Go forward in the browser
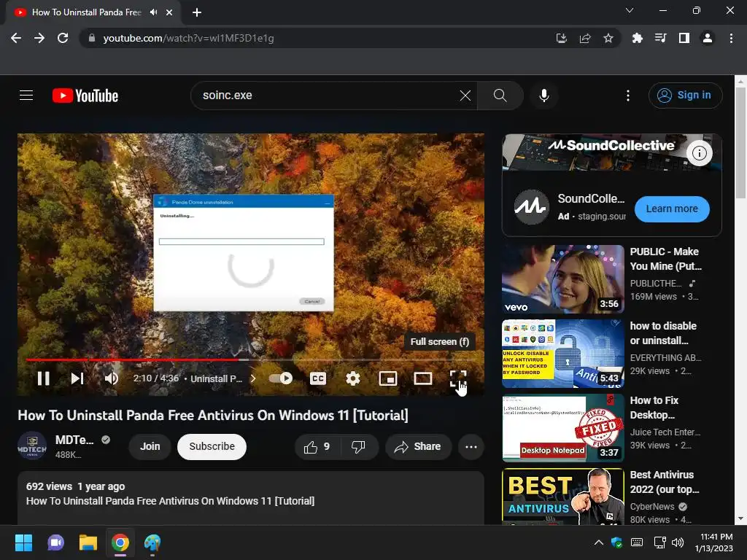This screenshot has width=747, height=560. [39, 38]
